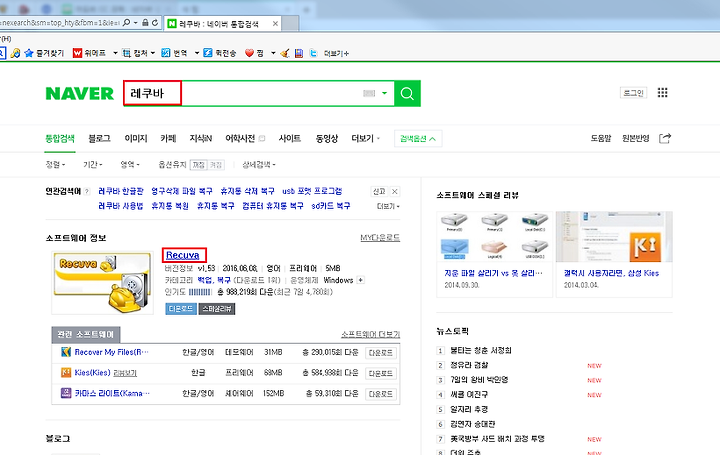Open search box autocomplete dropdown arrow
Screen dimensions: 720x455
pos(384,93)
